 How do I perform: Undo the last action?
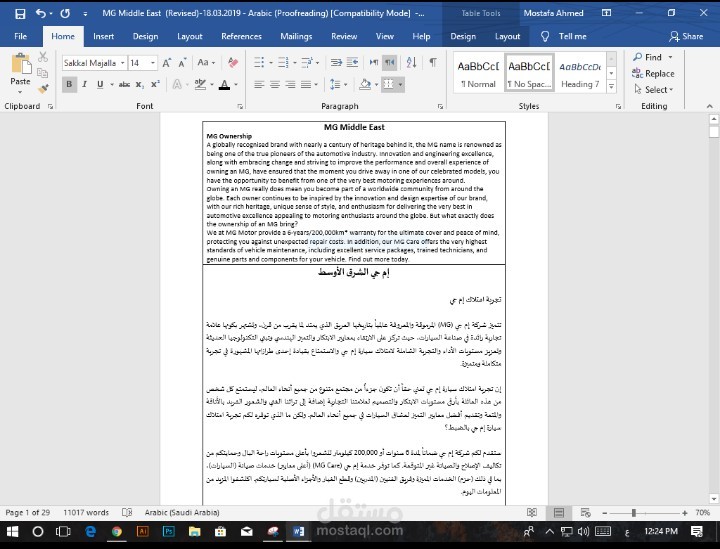pos(41,14)
